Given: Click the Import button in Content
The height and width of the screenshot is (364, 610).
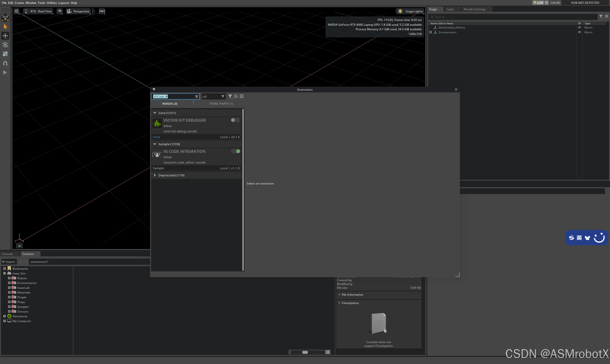Looking at the screenshot, I should pyautogui.click(x=9, y=262).
